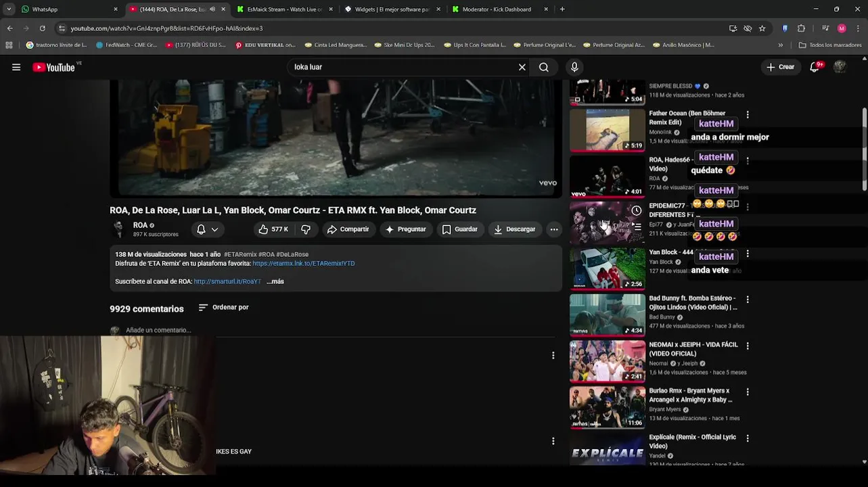Open subscription notification bell dropdown
The height and width of the screenshot is (487, 868).
(x=208, y=229)
